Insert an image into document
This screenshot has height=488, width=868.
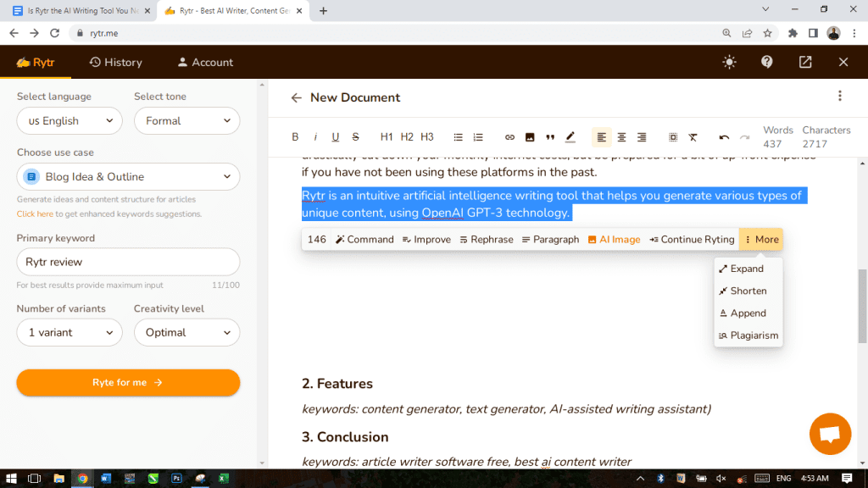[530, 136]
